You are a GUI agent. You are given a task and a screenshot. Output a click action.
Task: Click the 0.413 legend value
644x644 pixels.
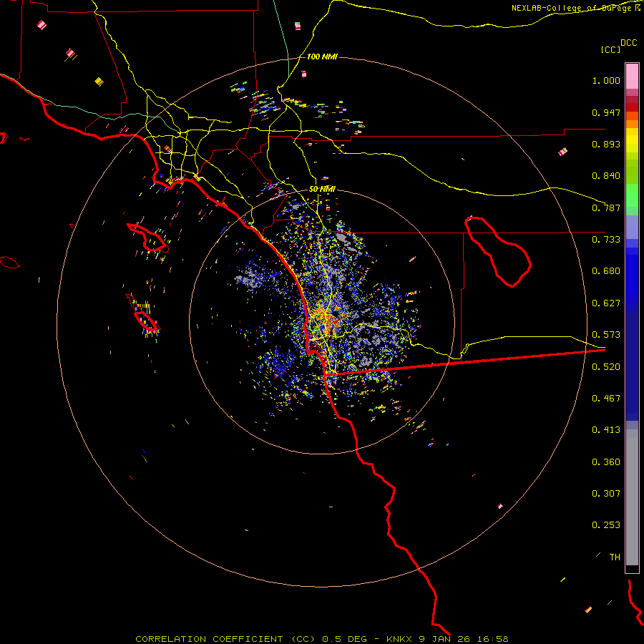coord(606,430)
